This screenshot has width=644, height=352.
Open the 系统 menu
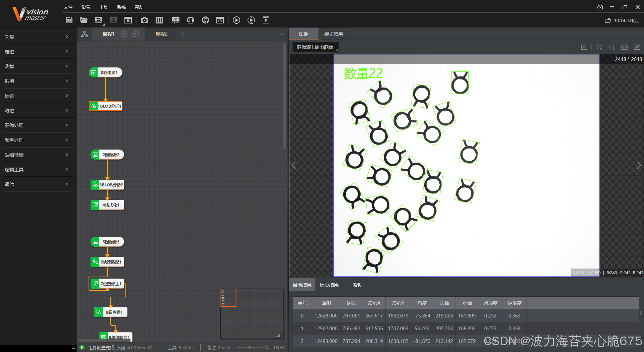(121, 7)
